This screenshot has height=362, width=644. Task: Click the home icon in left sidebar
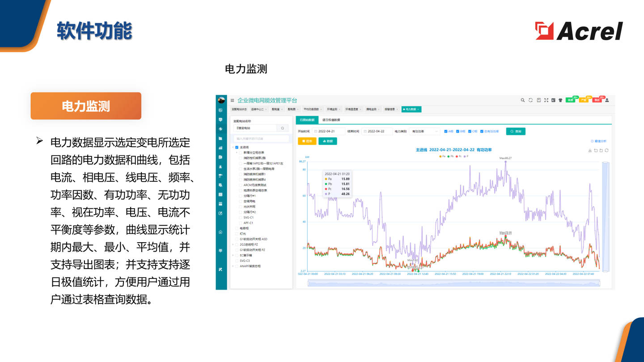click(220, 232)
